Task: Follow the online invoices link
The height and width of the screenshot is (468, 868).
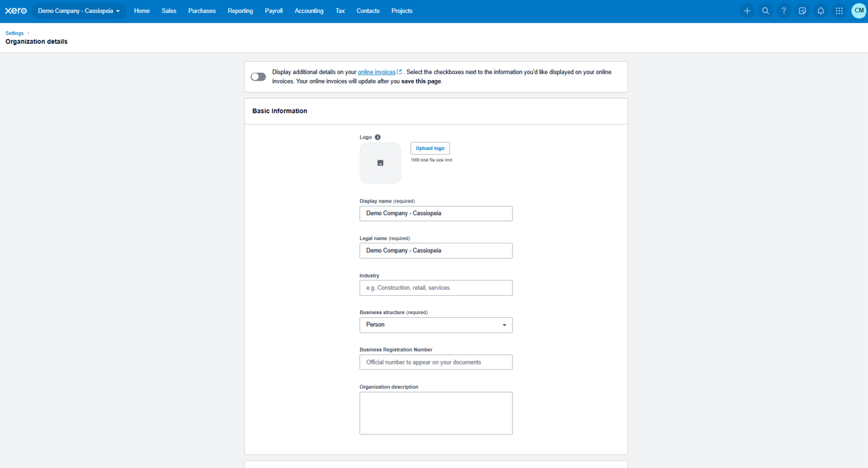Action: click(376, 72)
